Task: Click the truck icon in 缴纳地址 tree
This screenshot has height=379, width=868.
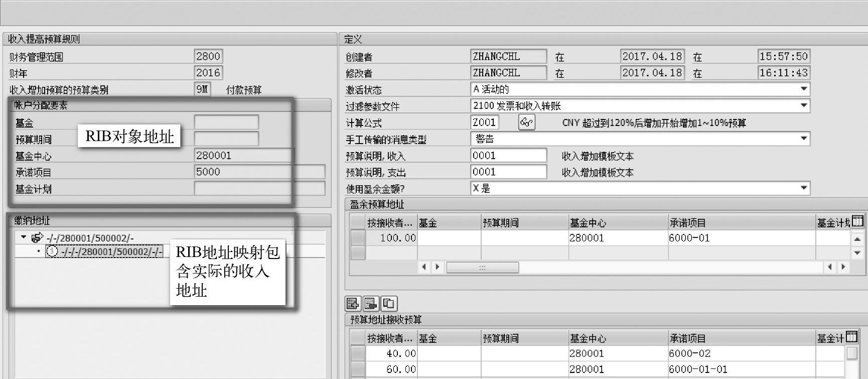Action: 37,237
